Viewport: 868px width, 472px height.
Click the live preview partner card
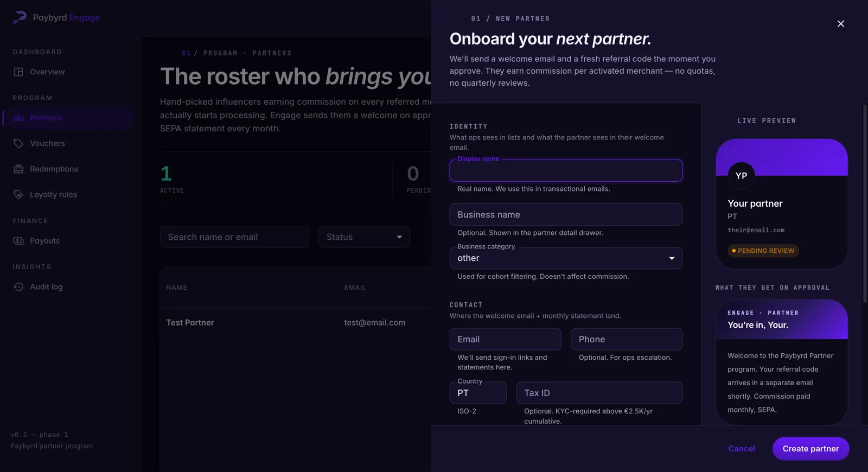(782, 204)
